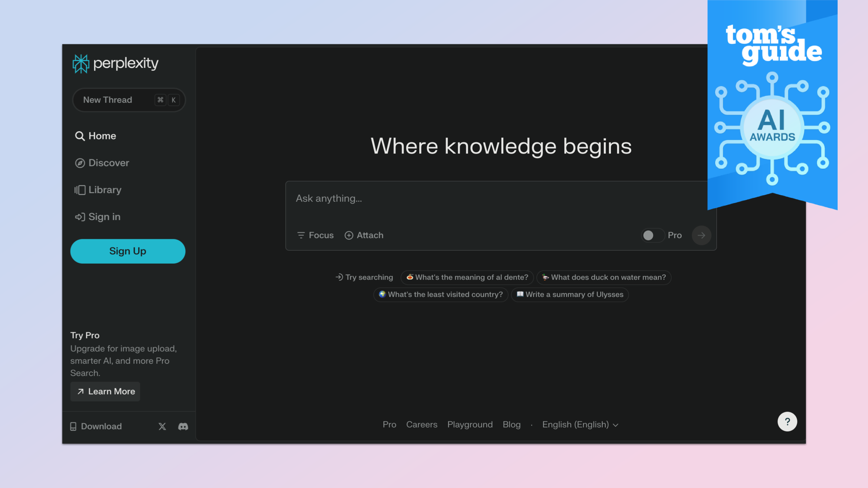The height and width of the screenshot is (488, 868).
Task: Expand the English language dropdown
Action: click(580, 425)
